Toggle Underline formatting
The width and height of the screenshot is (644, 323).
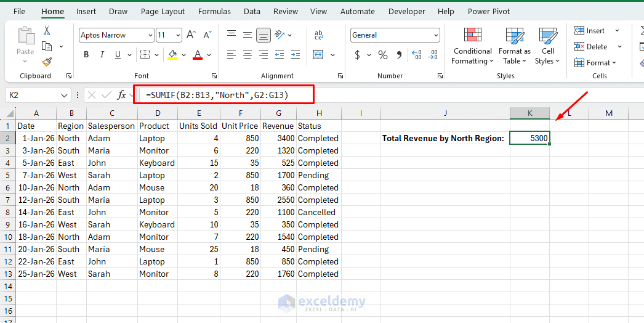[118, 55]
